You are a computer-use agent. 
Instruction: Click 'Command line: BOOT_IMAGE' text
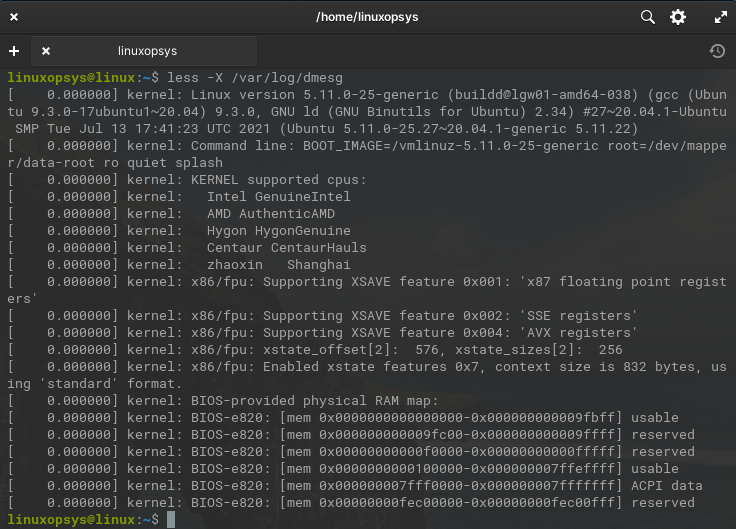[287, 146]
